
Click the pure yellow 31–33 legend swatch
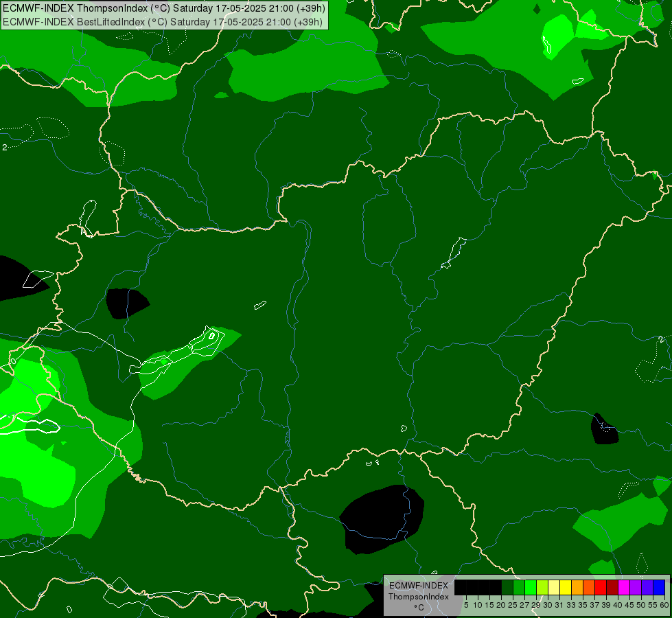pos(566,588)
